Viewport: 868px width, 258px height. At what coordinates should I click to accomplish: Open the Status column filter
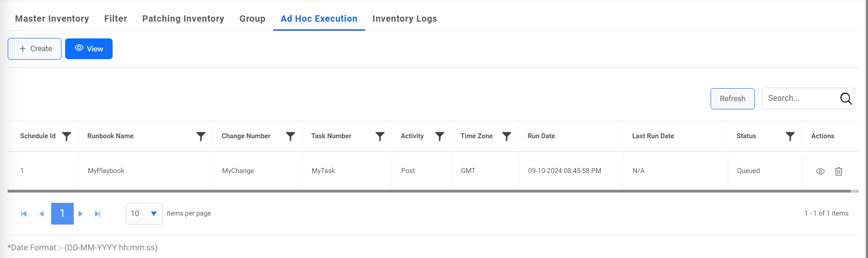(x=790, y=136)
